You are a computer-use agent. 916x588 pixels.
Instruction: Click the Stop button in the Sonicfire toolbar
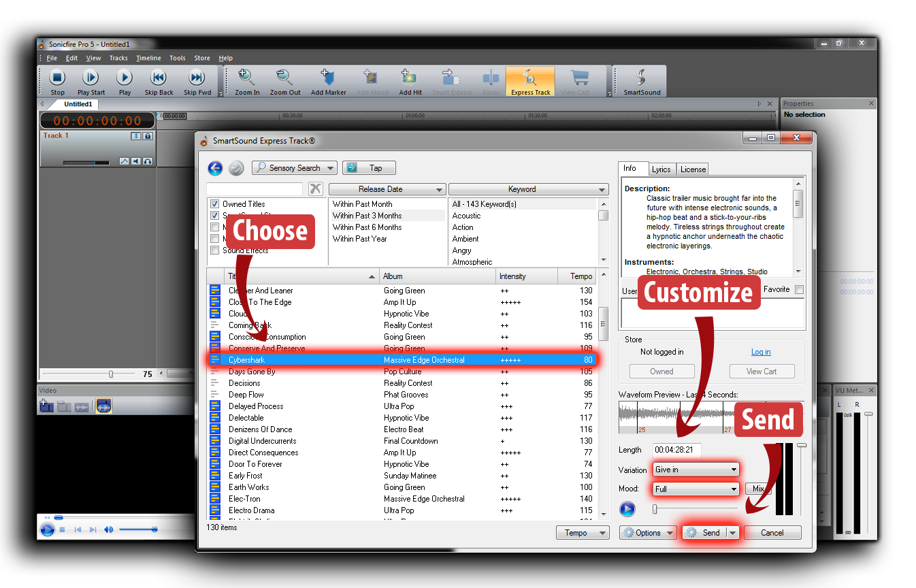click(57, 82)
